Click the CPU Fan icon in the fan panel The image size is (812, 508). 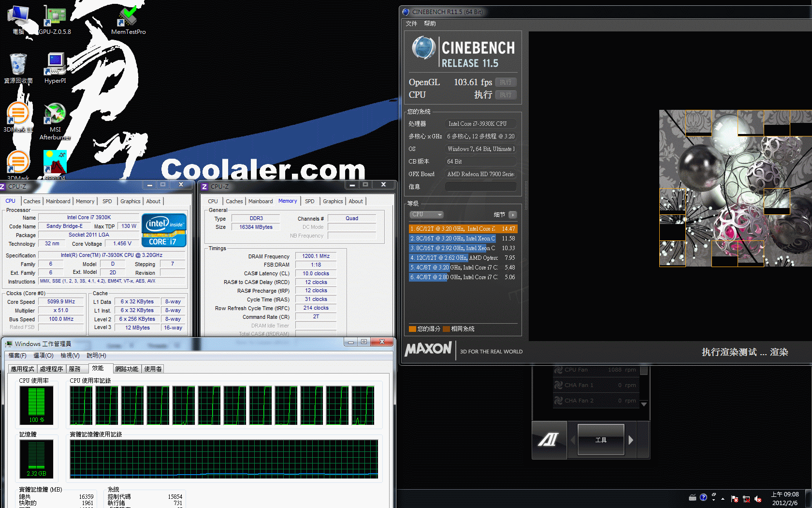click(x=558, y=370)
